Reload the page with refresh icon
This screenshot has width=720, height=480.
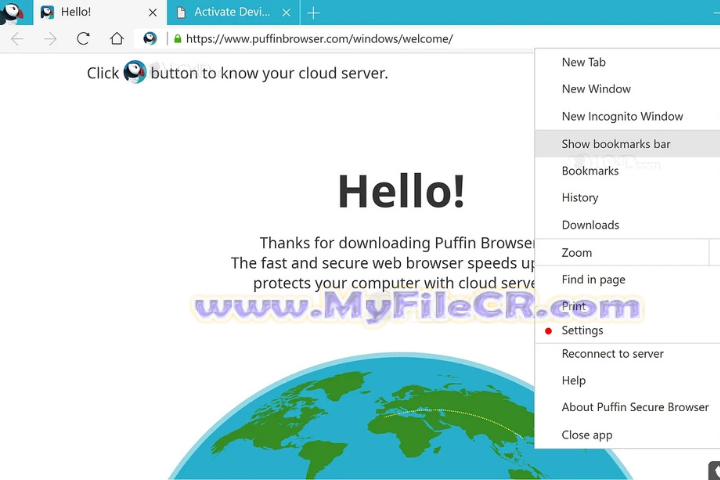point(83,39)
